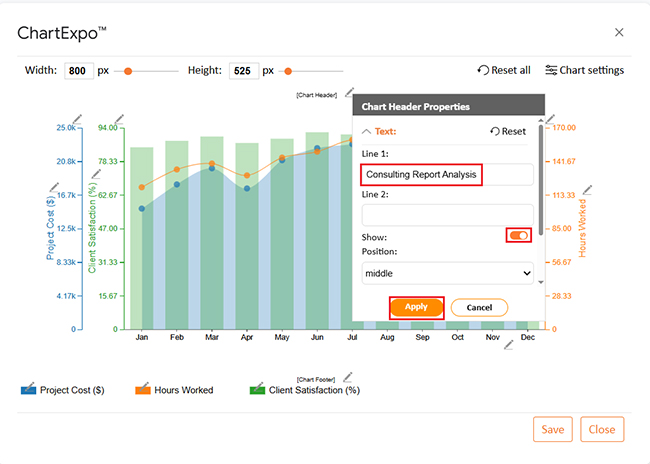Open Chart settings
This screenshot has height=464, width=650.
pos(584,70)
